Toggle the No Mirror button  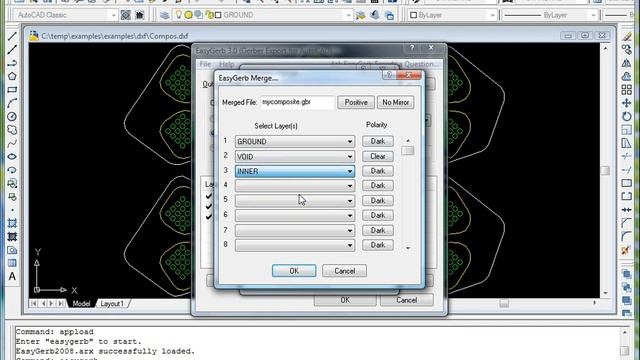pos(396,102)
